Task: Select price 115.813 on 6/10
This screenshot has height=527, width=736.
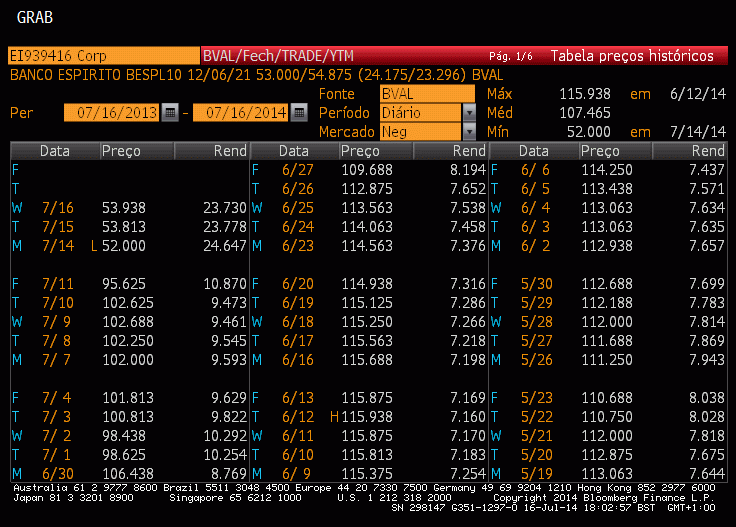Action: [367, 455]
